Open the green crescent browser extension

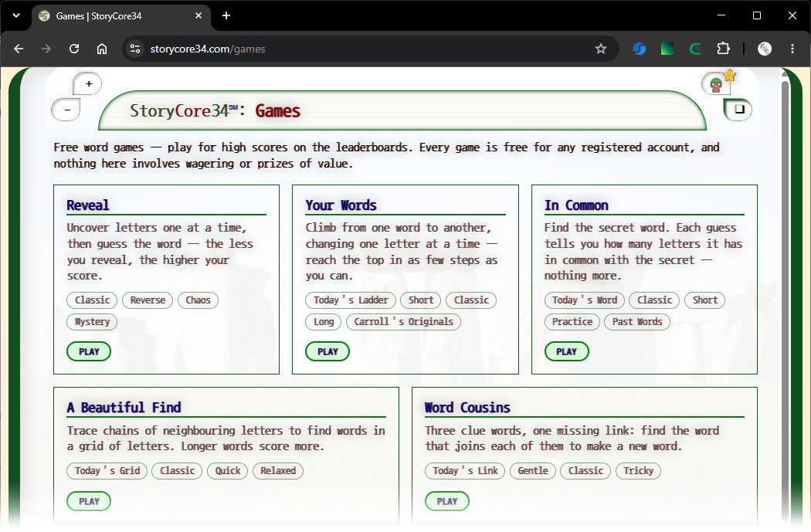tap(695, 49)
